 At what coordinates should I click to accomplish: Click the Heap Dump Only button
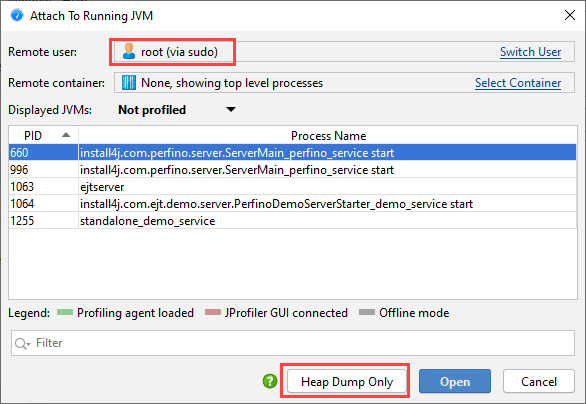347,381
